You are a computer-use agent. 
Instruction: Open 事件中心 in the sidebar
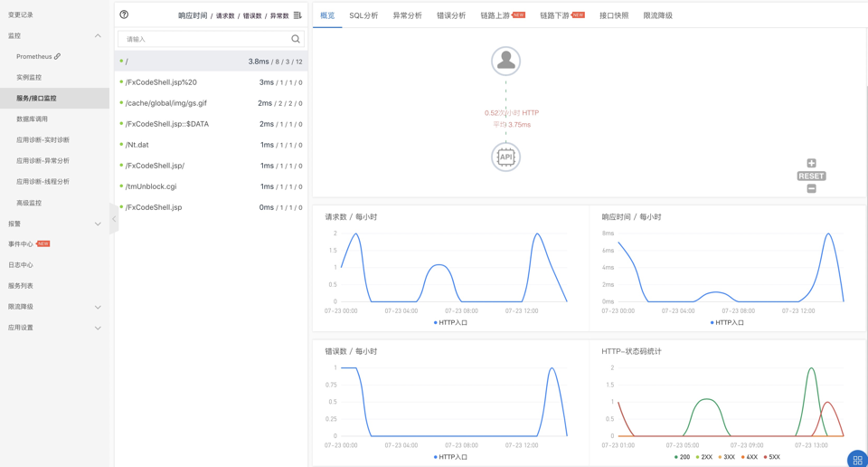[x=21, y=244]
